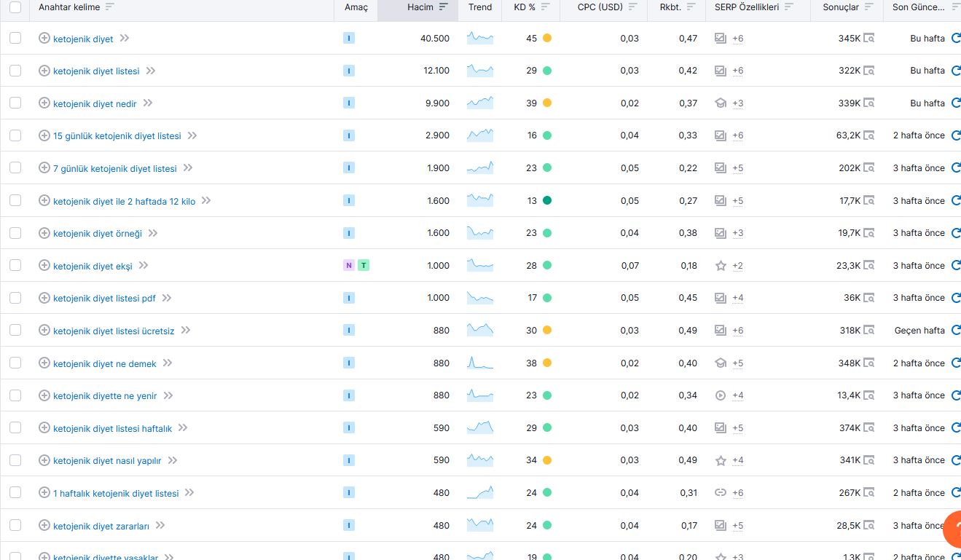
Task: Open SERP view icon for ketojenik diyet nedir
Action: click(868, 103)
